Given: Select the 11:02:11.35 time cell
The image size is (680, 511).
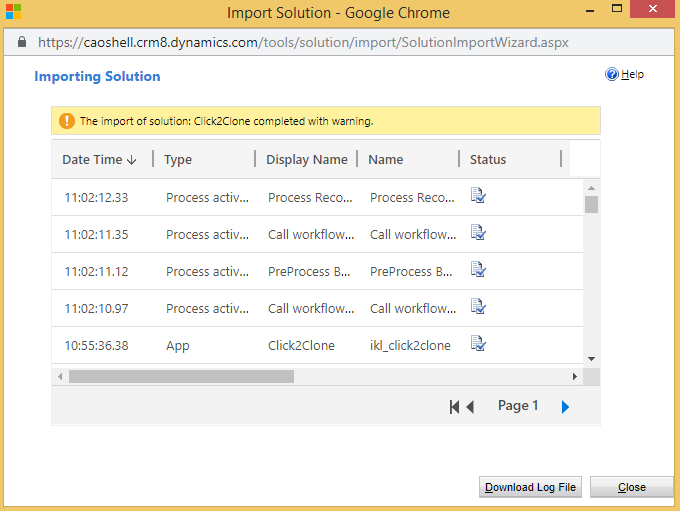Looking at the screenshot, I should click(x=96, y=234).
